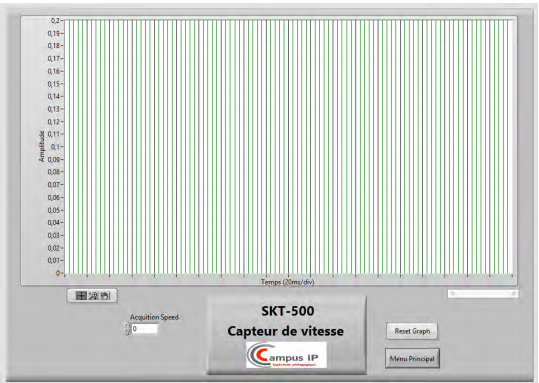Click the 0,1 Y-axis tick label
This screenshot has width=539, height=383.
(x=55, y=147)
